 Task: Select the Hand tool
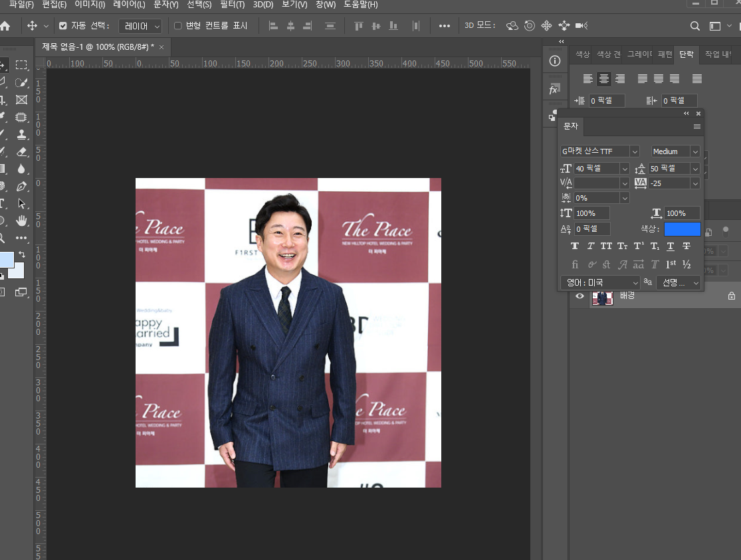point(21,221)
